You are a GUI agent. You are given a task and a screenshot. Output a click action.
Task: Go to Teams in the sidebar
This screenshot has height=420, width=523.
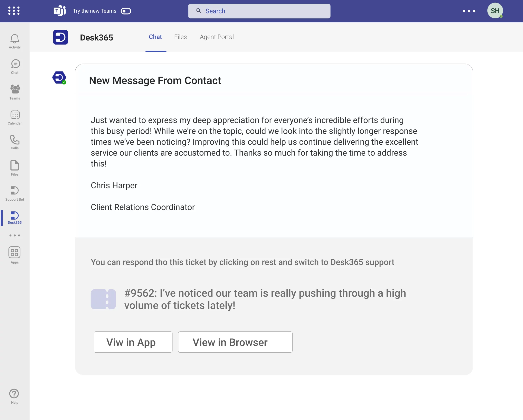click(15, 92)
